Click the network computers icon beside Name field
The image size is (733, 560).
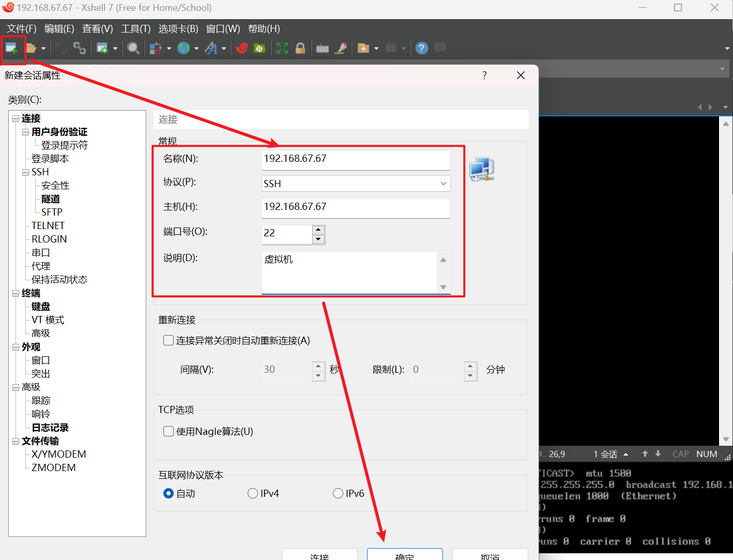482,169
